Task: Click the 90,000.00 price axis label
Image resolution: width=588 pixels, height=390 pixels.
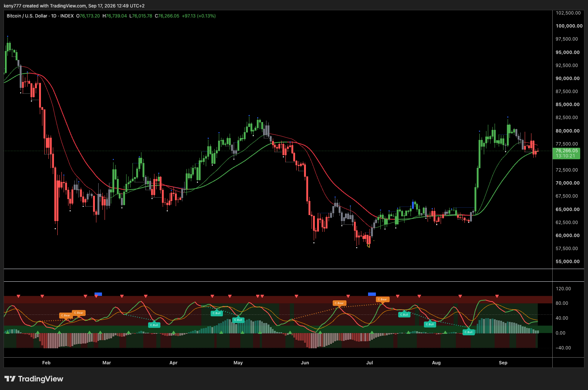Action: (x=568, y=79)
